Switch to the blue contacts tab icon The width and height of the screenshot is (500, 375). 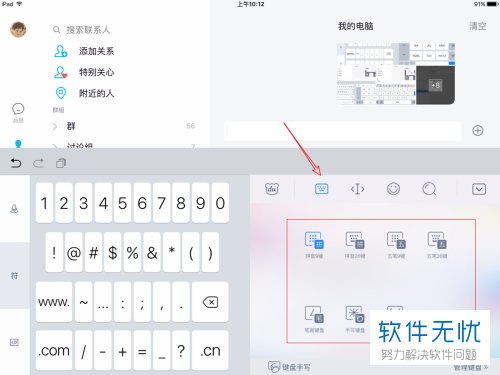click(x=18, y=144)
